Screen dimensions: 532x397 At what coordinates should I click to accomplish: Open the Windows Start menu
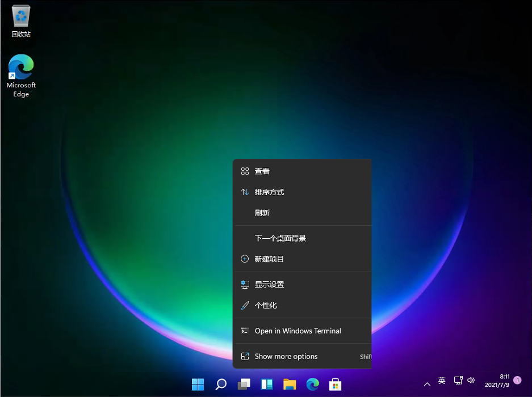198,384
